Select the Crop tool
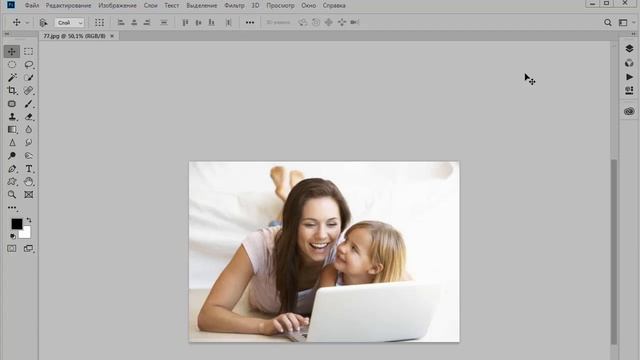Viewport: 640px width, 360px height. click(12, 90)
